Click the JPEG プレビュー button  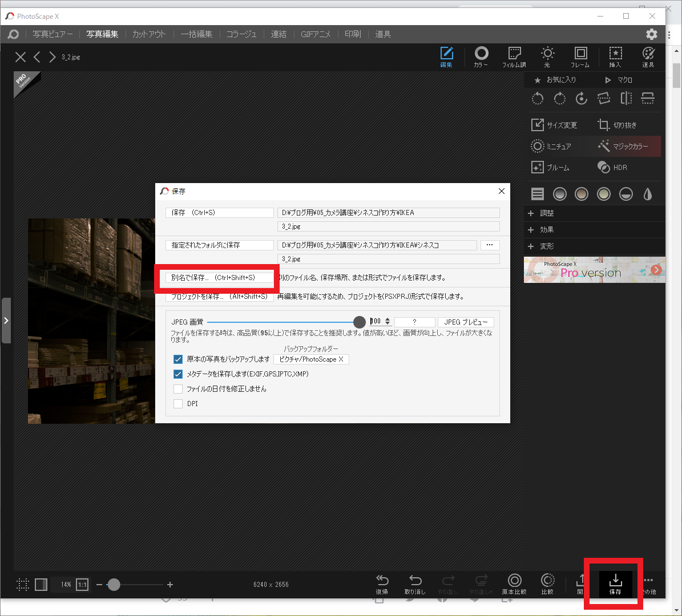pos(466,322)
